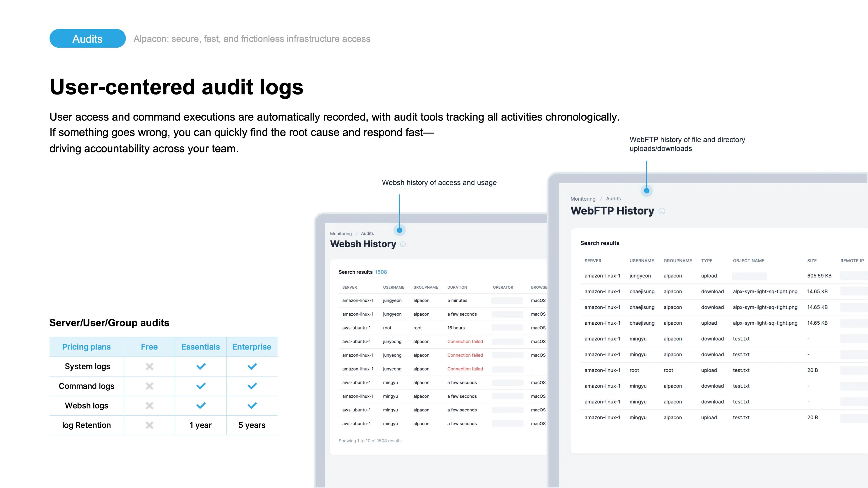Open Monitoring breadcrumb in Websh History window
Image resolution: width=868 pixels, height=488 pixels.
click(341, 233)
